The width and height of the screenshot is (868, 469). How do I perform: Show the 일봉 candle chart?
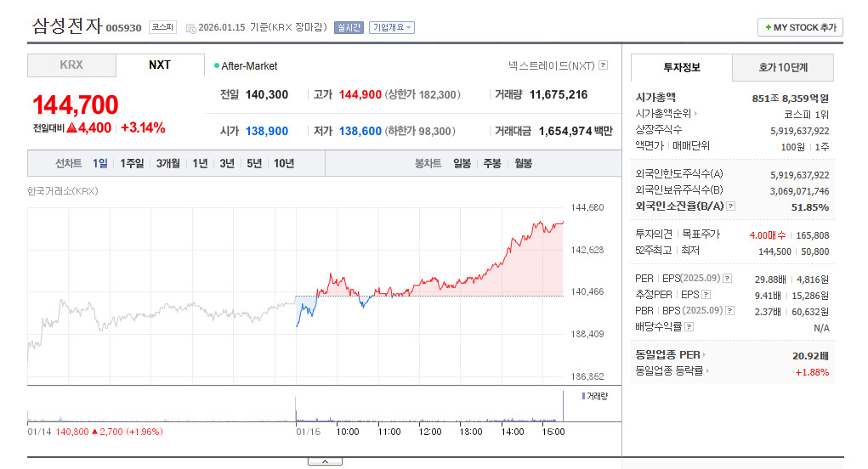pos(462,163)
